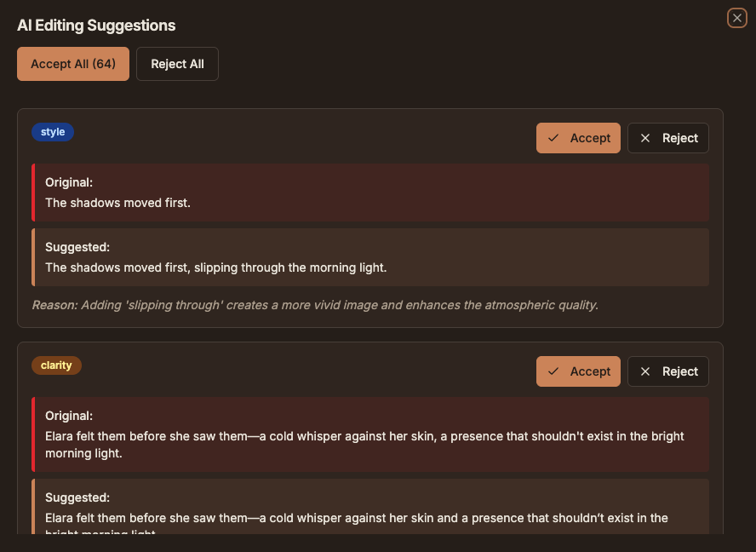The height and width of the screenshot is (552, 756).
Task: Click the 'Suggested:' label in the style card
Action: point(77,247)
